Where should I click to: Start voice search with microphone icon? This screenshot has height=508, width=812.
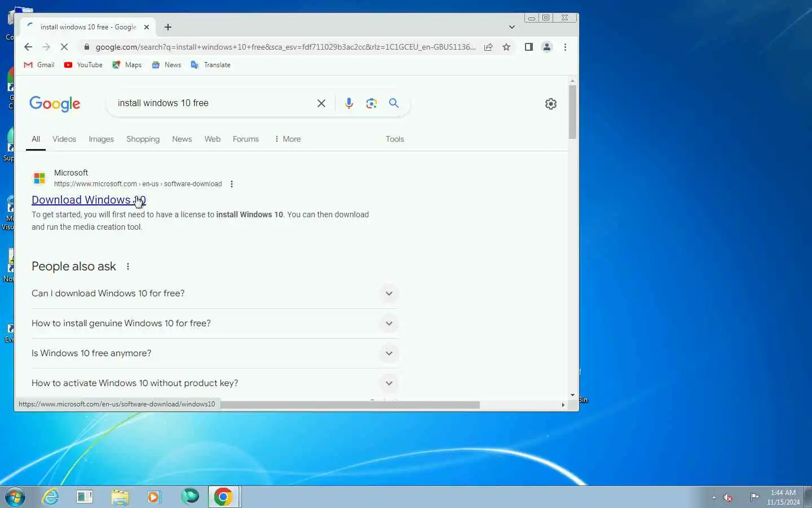click(349, 103)
